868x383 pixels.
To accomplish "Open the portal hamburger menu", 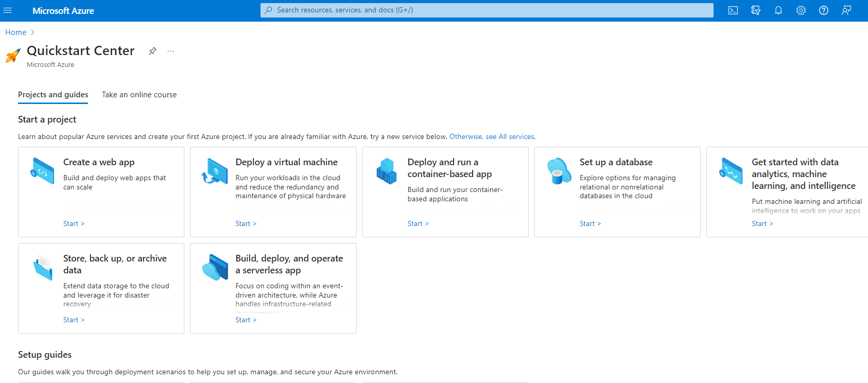I will click(x=8, y=10).
